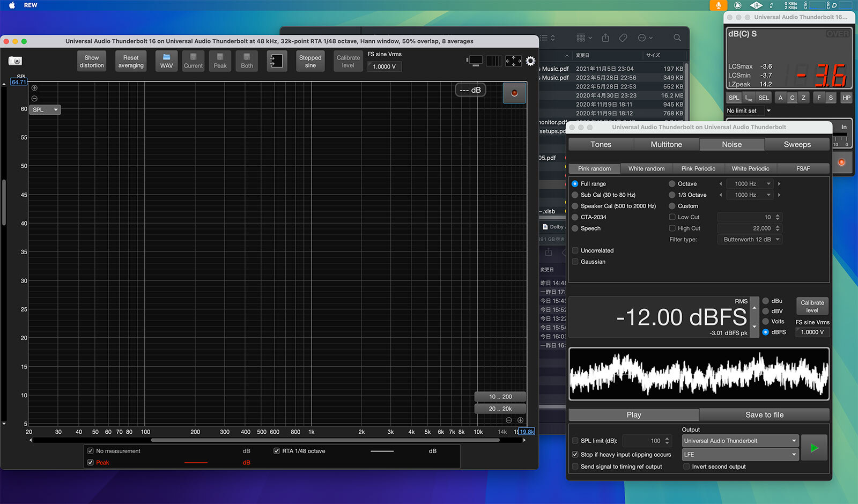Enable Uncorrelated checkbox
858x504 pixels.
pyautogui.click(x=575, y=251)
